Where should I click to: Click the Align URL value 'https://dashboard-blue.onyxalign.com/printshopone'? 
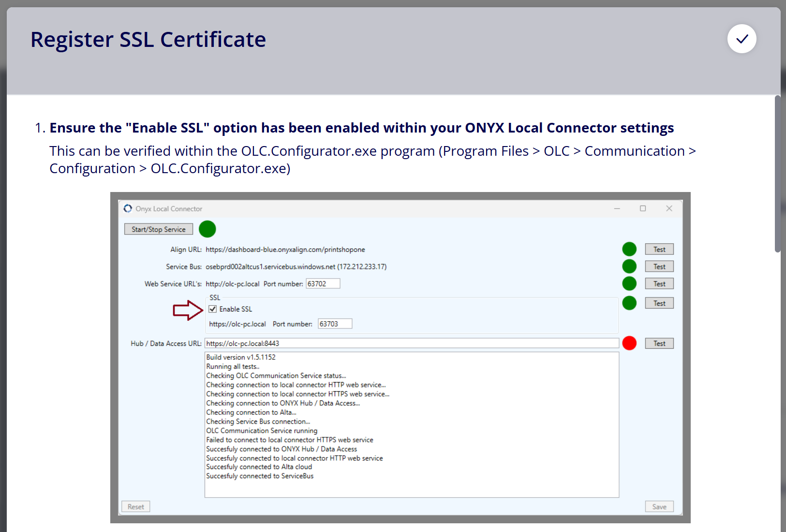(285, 250)
